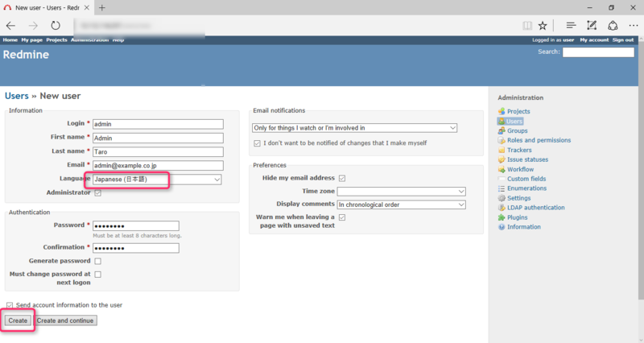This screenshot has width=644, height=343.
Task: Toggle the Administrator checkbox
Action: click(x=97, y=192)
